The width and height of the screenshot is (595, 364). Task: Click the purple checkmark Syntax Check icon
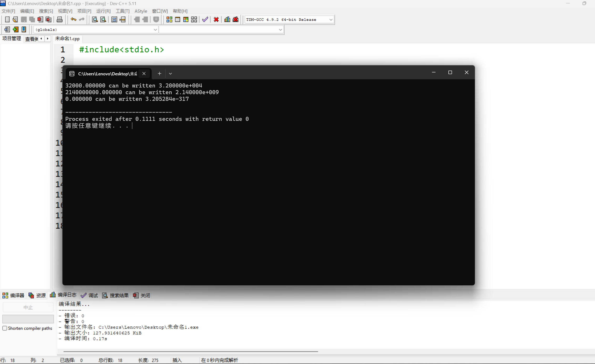(x=205, y=20)
